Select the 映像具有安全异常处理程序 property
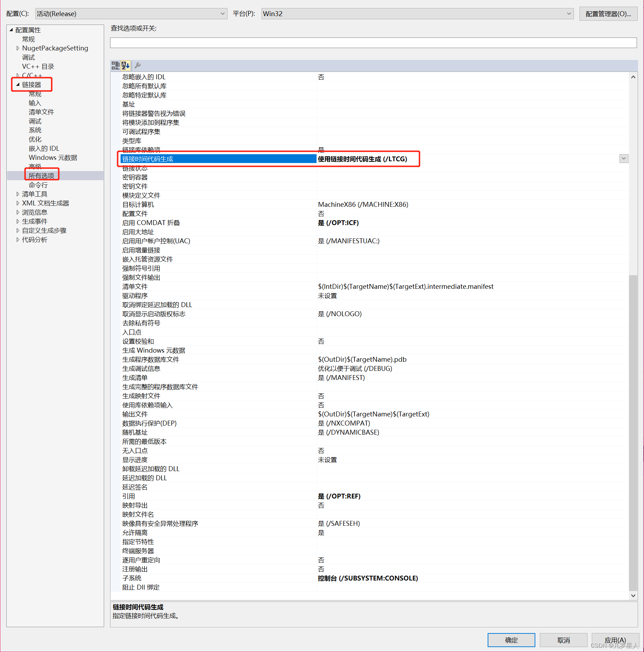The width and height of the screenshot is (644, 652). [160, 523]
